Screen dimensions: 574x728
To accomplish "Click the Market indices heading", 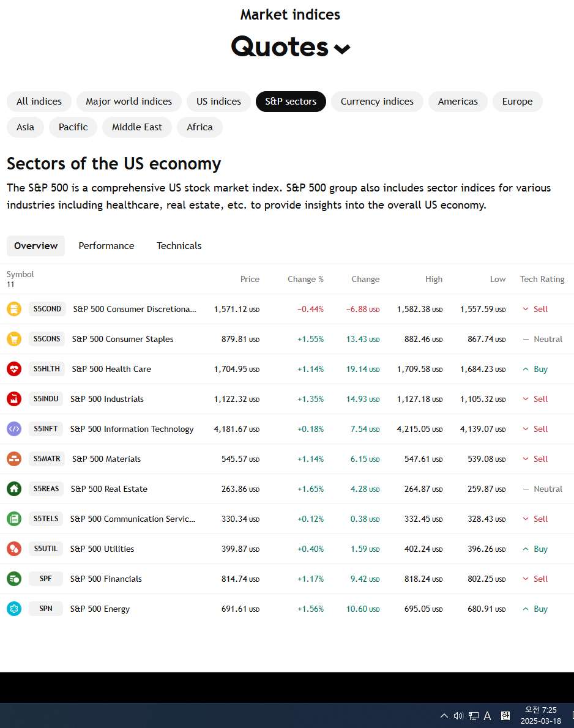I will pos(290,15).
